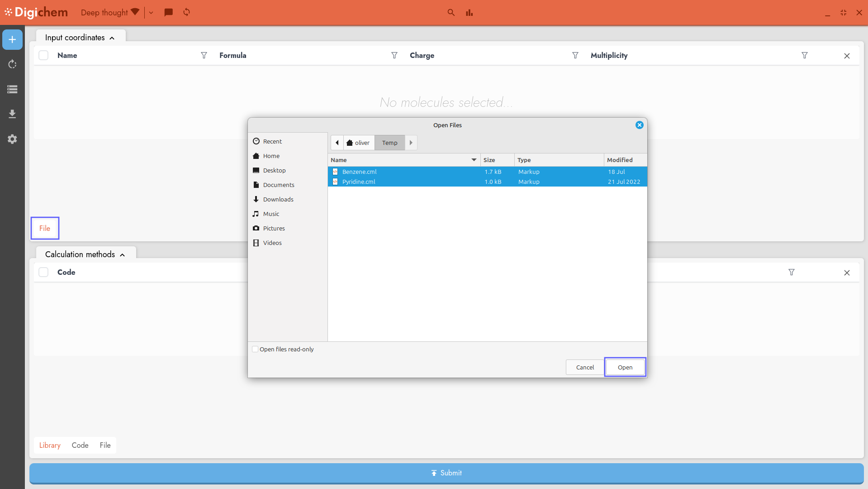Viewport: 868px width, 489px height.
Task: Open the Deep thought destination dropdown
Action: coord(151,12)
